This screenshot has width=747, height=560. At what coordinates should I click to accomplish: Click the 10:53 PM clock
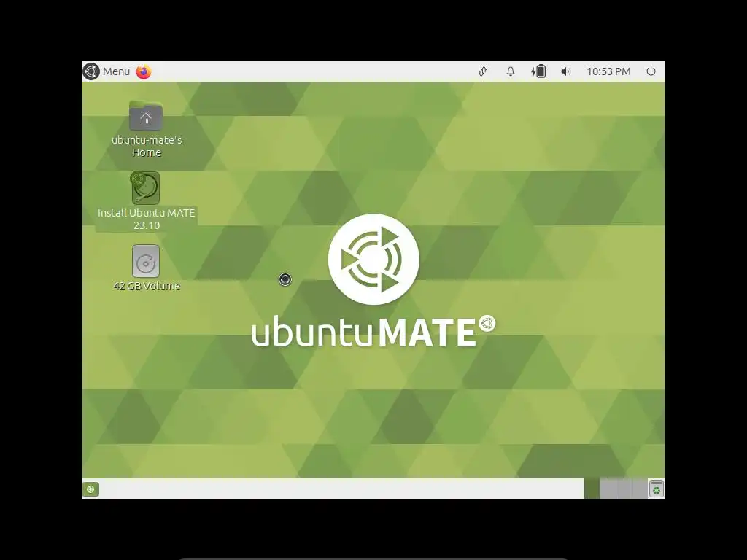click(x=608, y=71)
